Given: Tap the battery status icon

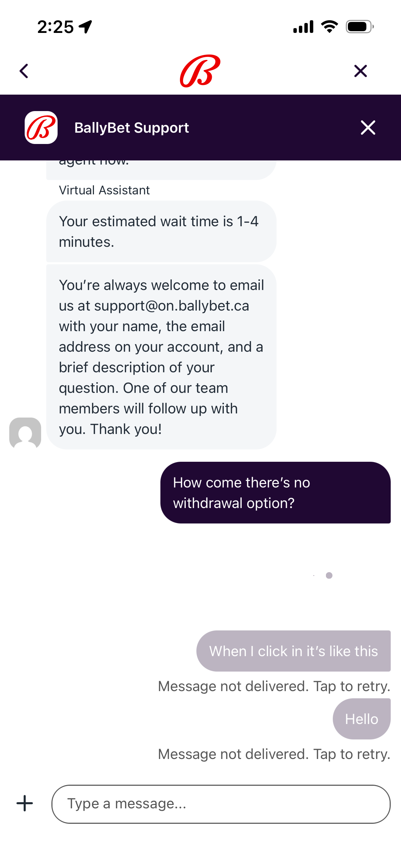Looking at the screenshot, I should tap(359, 27).
